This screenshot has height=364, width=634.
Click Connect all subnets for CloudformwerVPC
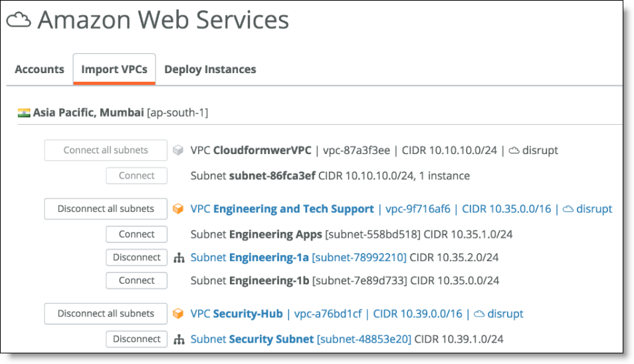(x=106, y=150)
